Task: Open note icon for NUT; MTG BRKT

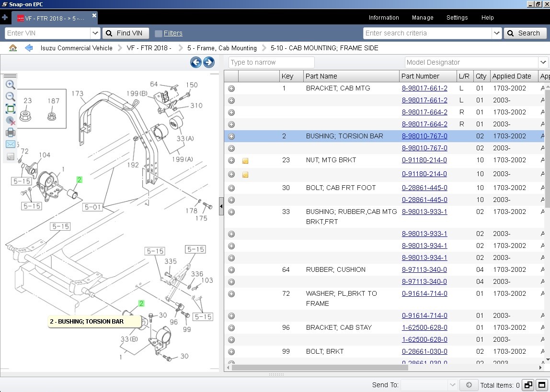Action: (x=245, y=161)
